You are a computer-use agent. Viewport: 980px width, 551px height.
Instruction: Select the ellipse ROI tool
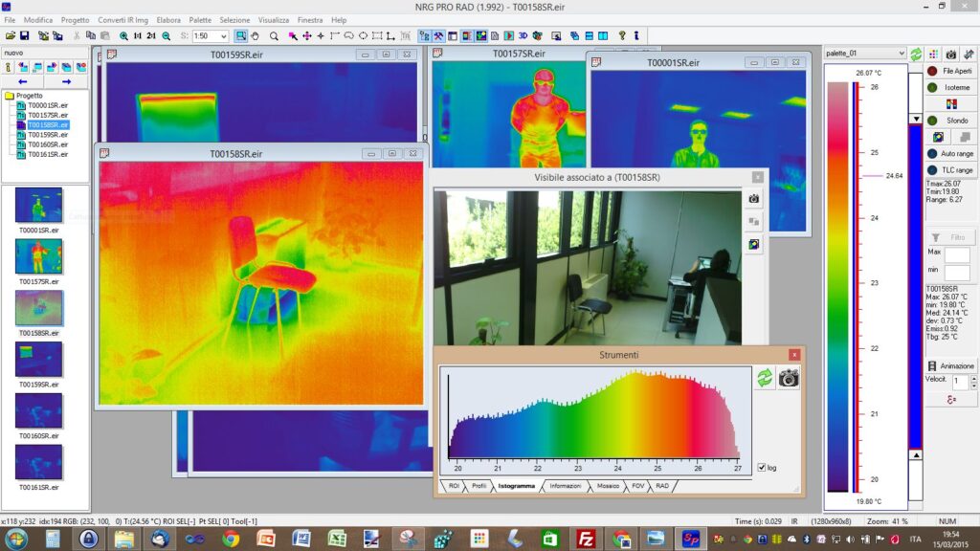363,36
